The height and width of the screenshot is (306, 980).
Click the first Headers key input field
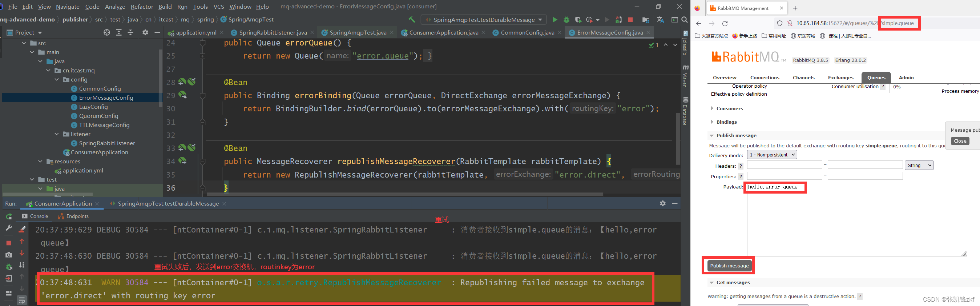784,165
